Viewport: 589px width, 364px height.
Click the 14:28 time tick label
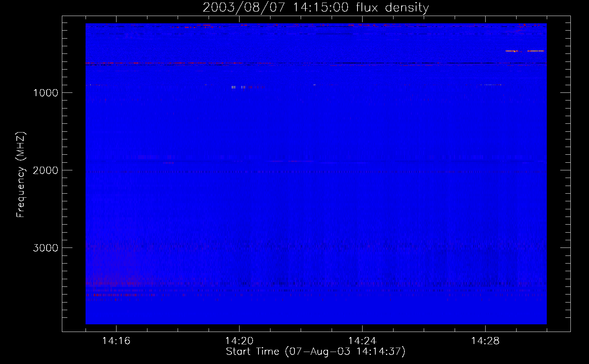485,341
